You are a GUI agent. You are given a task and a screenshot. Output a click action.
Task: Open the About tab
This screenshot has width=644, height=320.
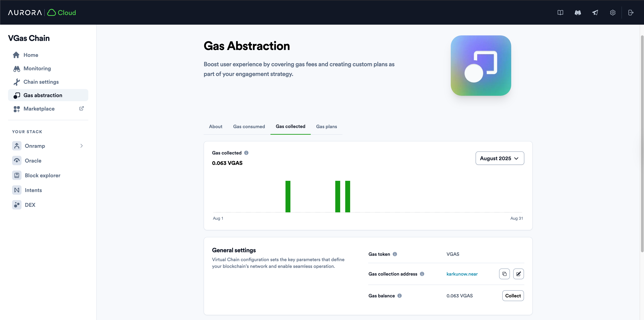pos(216,127)
